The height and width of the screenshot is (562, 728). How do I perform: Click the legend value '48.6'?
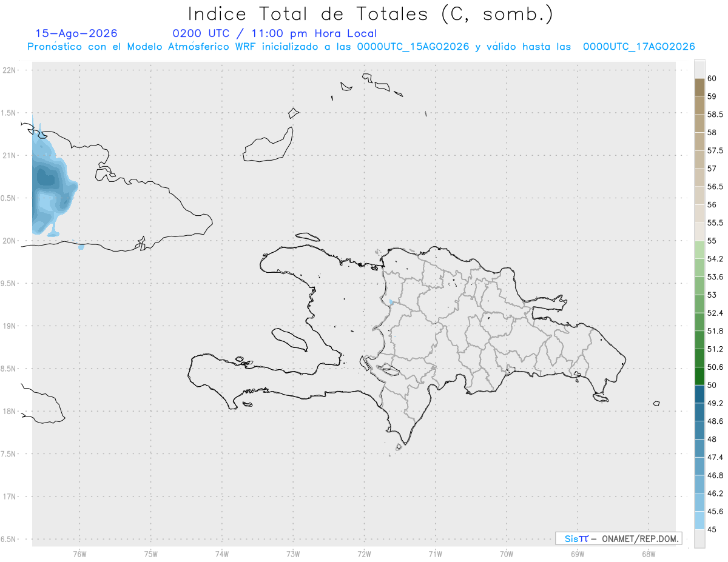point(715,421)
